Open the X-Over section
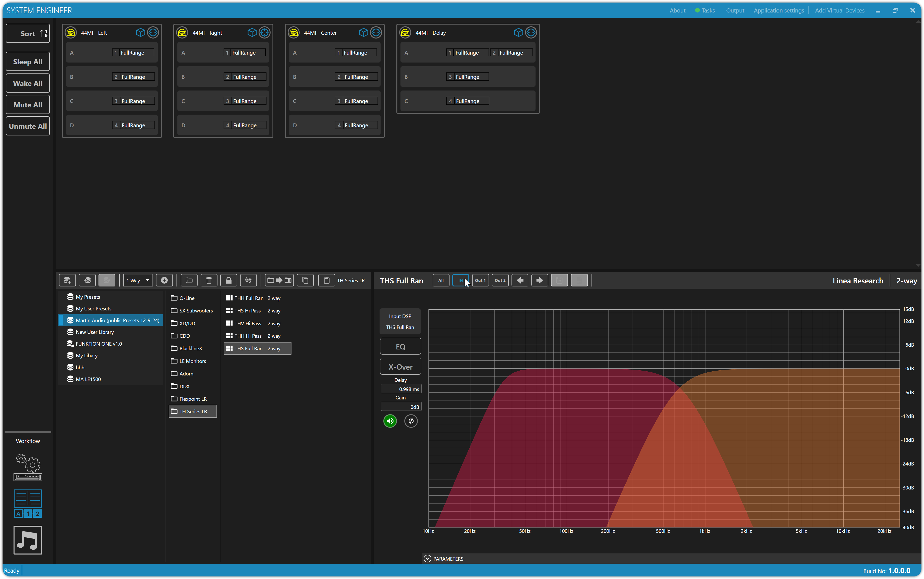The height and width of the screenshot is (579, 924). 400,367
